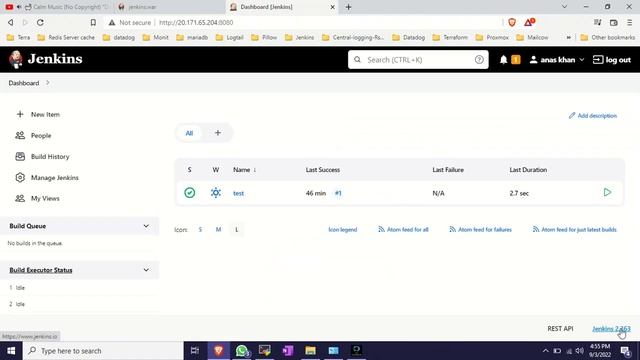Open search help question mark icon
The image size is (640, 360).
pos(479,60)
